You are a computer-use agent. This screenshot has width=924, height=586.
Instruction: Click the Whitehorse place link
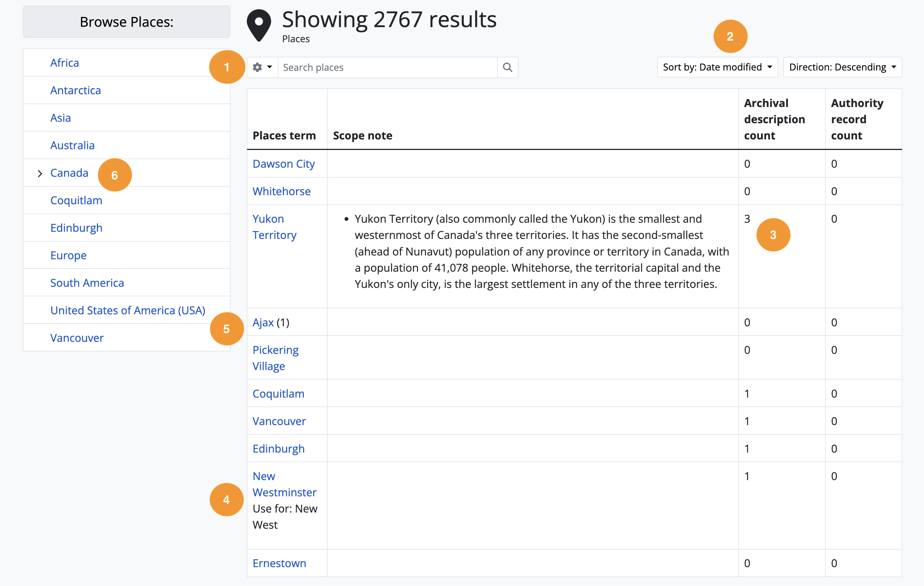coord(281,191)
